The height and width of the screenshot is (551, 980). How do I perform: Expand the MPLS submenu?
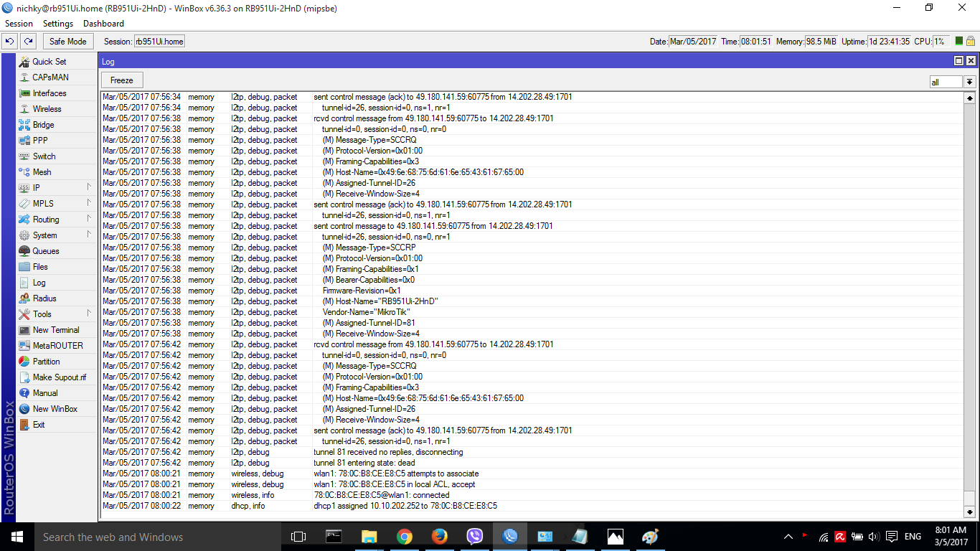89,204
